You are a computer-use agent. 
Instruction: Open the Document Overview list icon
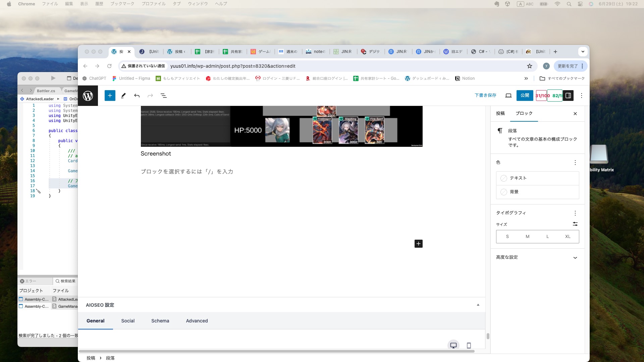[164, 96]
